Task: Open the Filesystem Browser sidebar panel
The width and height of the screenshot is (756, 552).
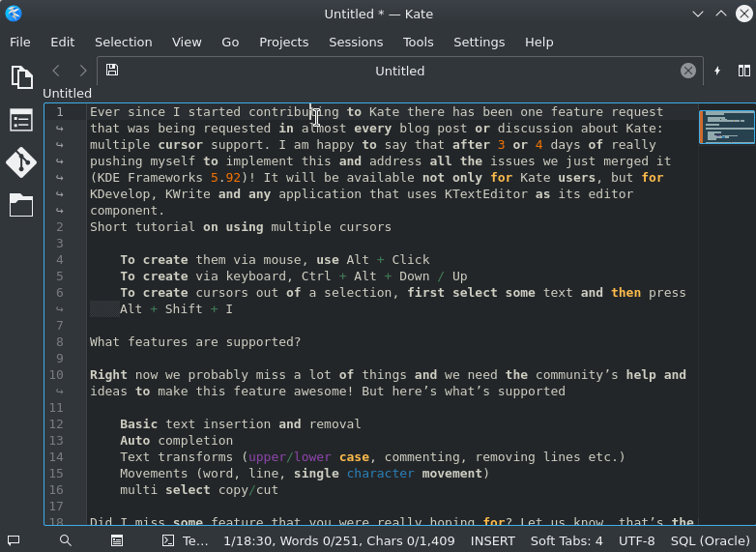Action: pos(21,205)
